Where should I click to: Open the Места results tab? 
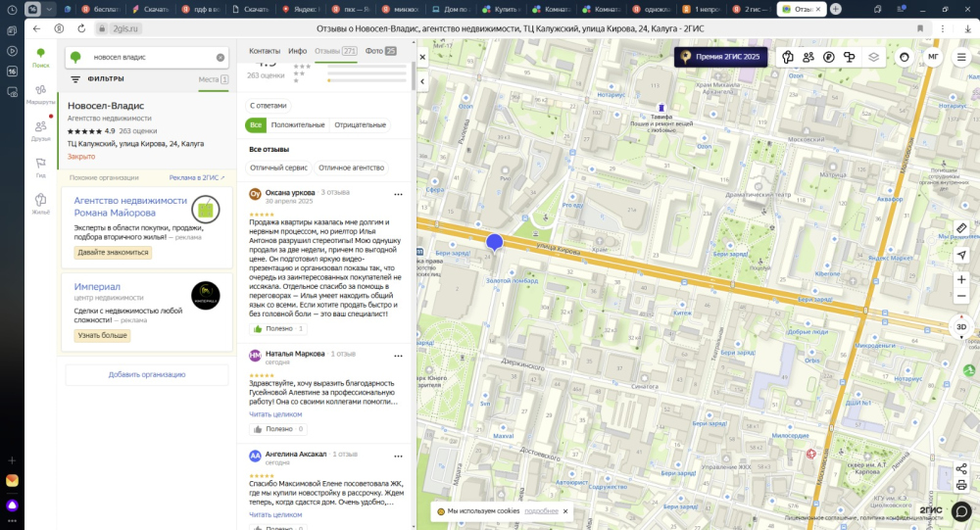pos(213,79)
